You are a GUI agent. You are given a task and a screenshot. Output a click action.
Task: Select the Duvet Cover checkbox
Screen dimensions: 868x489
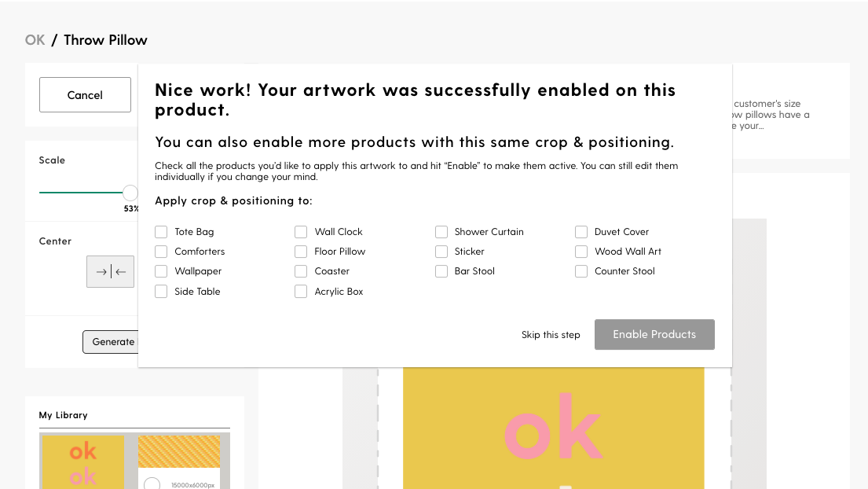pyautogui.click(x=581, y=231)
